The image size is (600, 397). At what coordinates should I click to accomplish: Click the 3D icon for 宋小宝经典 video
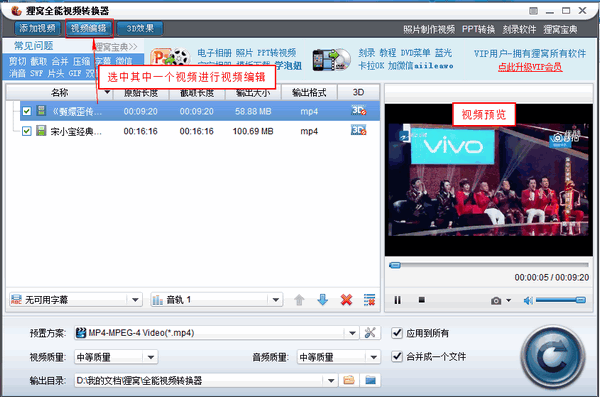[359, 131]
